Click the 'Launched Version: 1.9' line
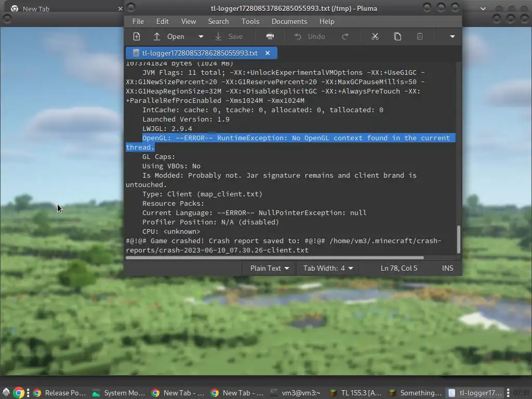The height and width of the screenshot is (399, 532). pyautogui.click(x=186, y=119)
